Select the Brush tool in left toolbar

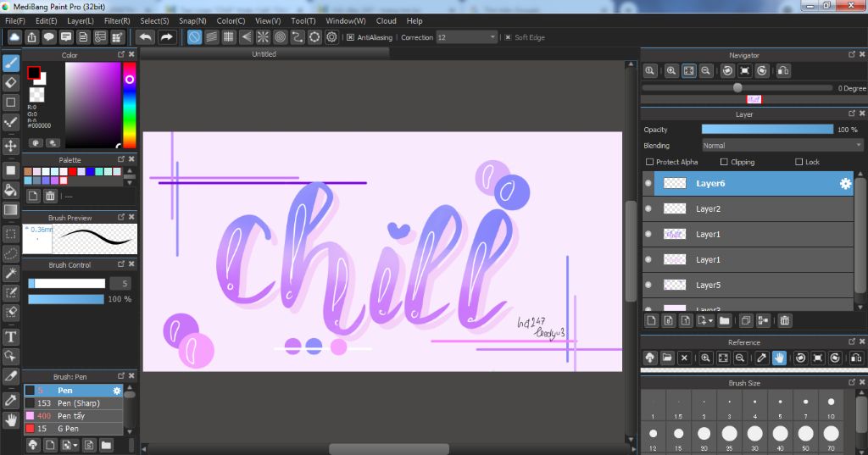tap(10, 63)
